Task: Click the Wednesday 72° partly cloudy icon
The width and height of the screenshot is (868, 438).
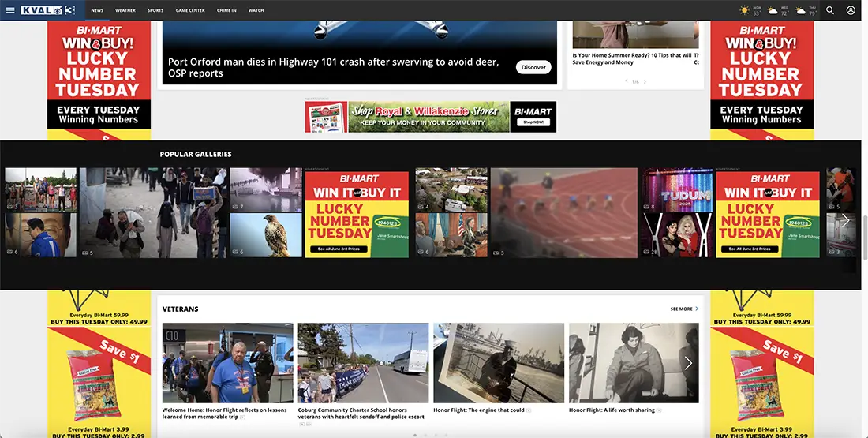Action: point(773,10)
